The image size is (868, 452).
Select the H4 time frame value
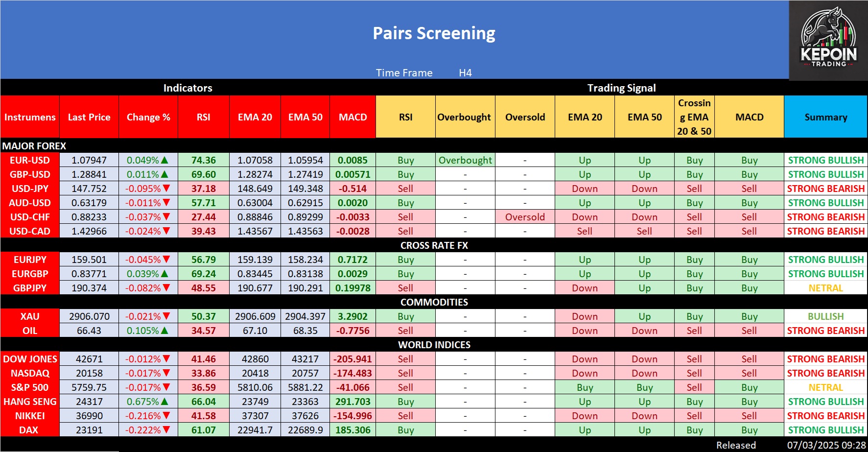click(465, 73)
